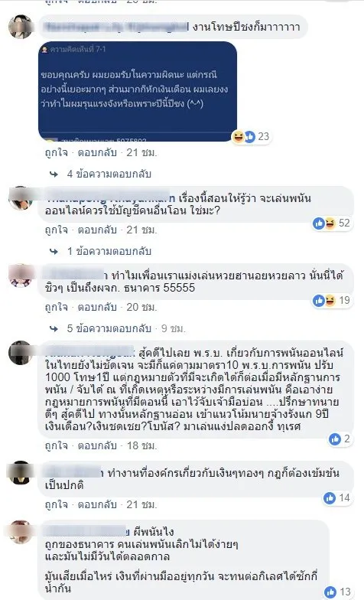Open the top commenter's profile avatar
The image size is (364, 600).
pyautogui.click(x=21, y=26)
